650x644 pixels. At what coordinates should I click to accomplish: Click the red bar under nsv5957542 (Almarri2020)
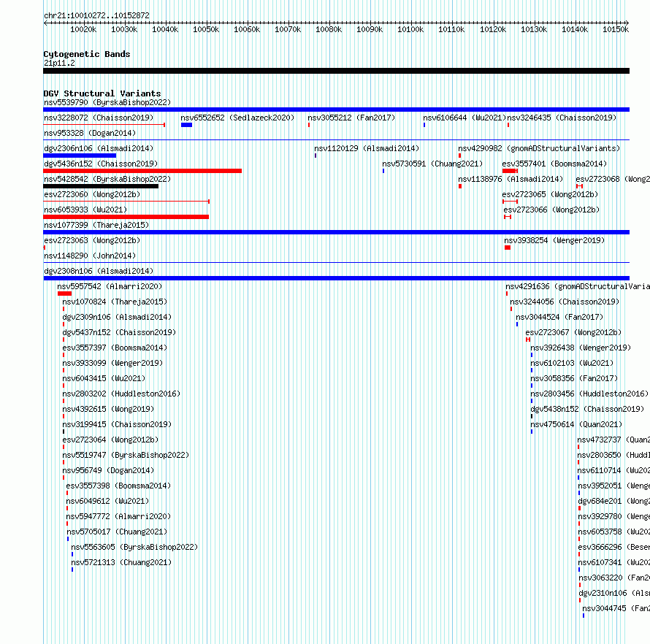coord(65,294)
